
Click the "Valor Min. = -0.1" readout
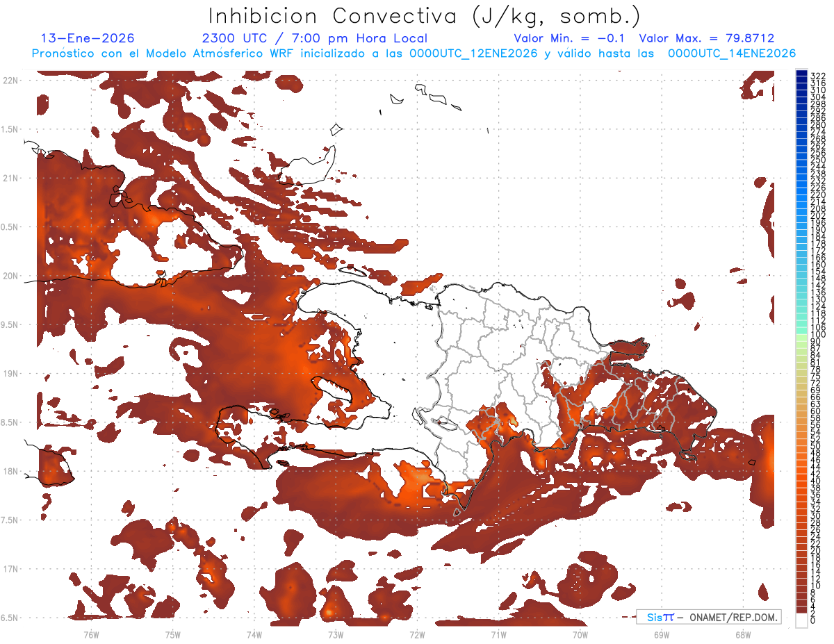(x=571, y=38)
